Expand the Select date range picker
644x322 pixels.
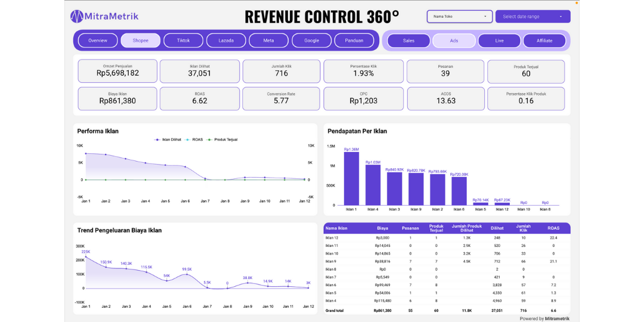tap(532, 17)
